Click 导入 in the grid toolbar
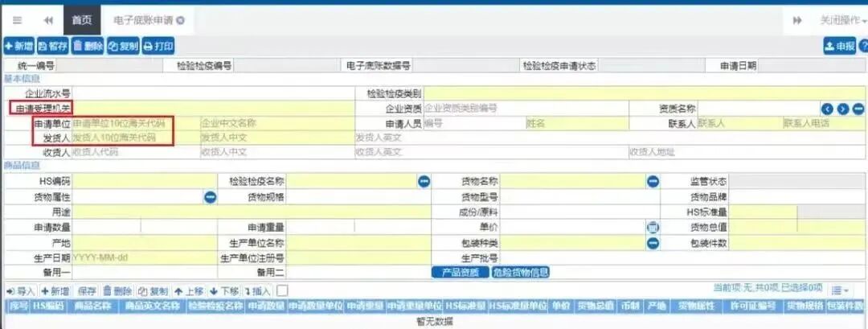868x329 pixels. coord(20,291)
